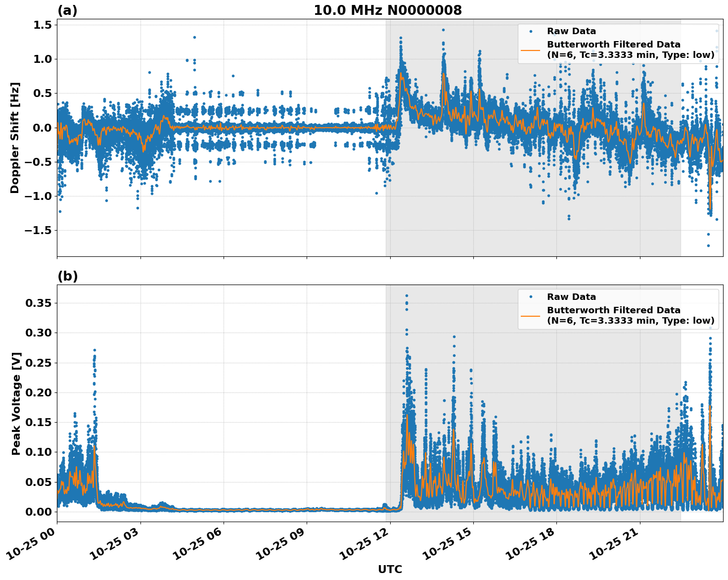This screenshot has width=728, height=580.
Task: Click the panel label (b)
Action: click(x=67, y=276)
